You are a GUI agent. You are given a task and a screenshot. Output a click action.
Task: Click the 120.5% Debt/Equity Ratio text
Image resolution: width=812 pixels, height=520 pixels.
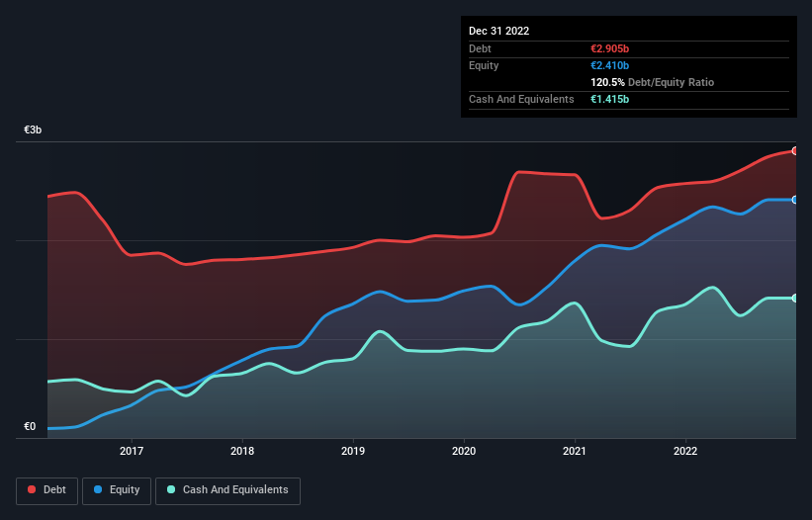point(653,82)
